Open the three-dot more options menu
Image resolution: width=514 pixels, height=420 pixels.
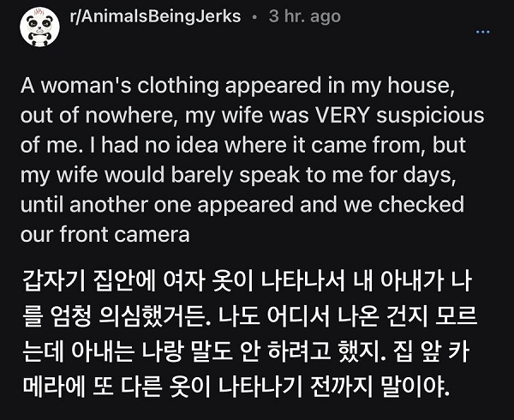[x=483, y=32]
